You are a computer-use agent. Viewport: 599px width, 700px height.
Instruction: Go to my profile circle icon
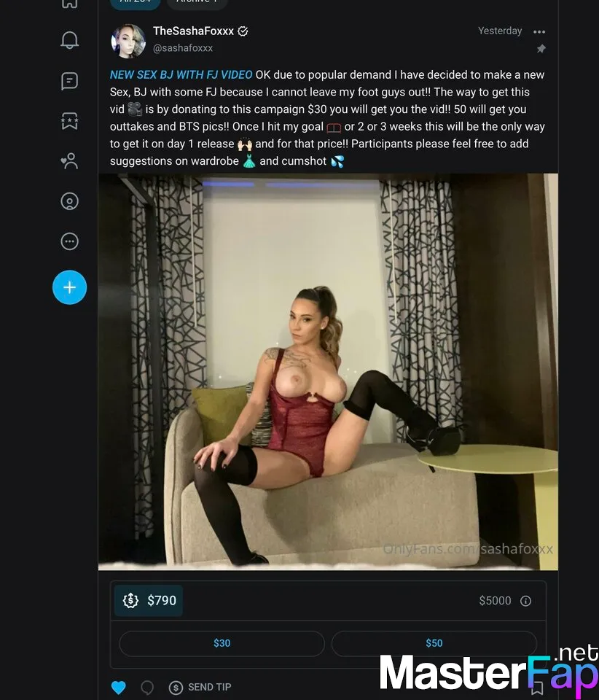click(69, 201)
